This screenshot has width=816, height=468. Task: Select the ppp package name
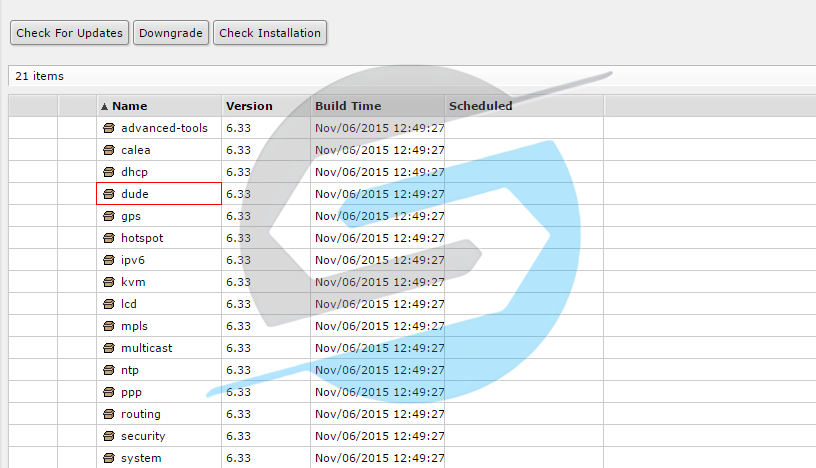point(131,392)
